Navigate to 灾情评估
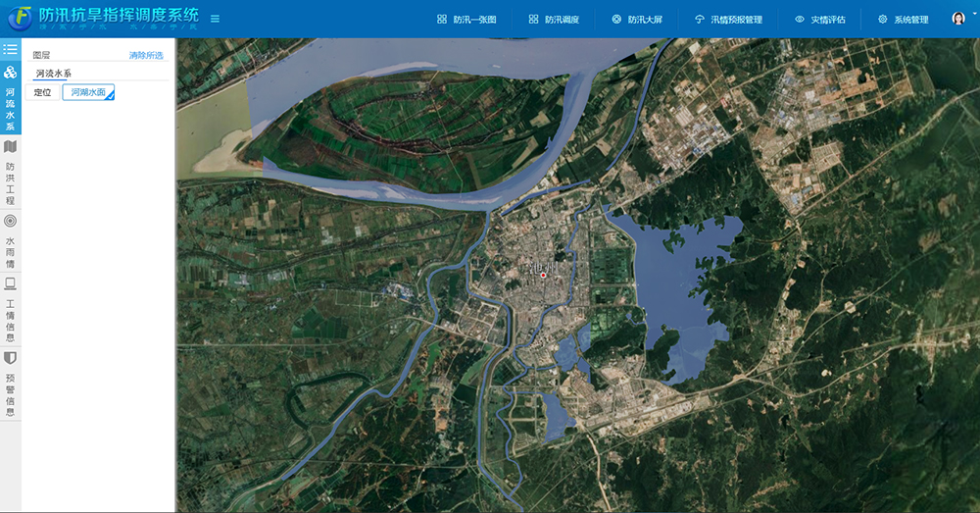The width and height of the screenshot is (980, 513). [819, 19]
